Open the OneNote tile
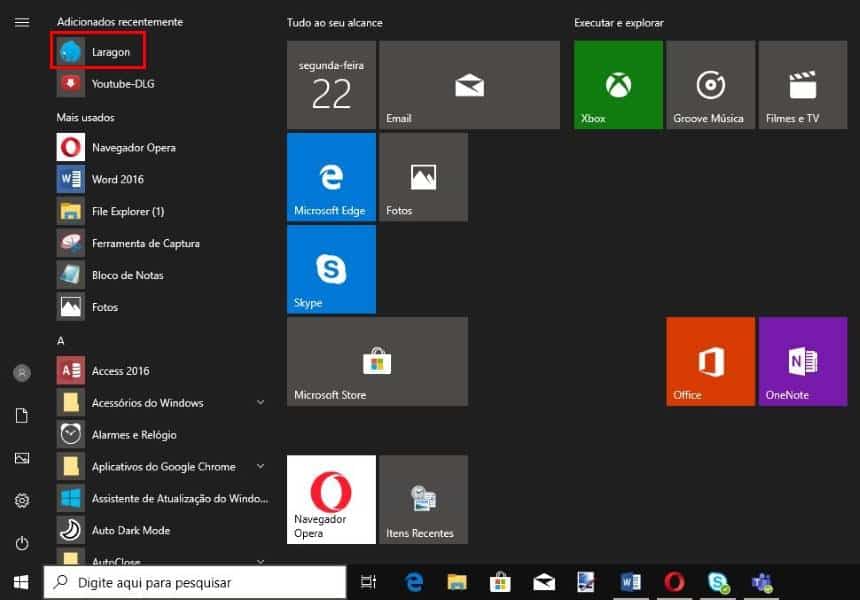The height and width of the screenshot is (600, 860). pos(802,361)
